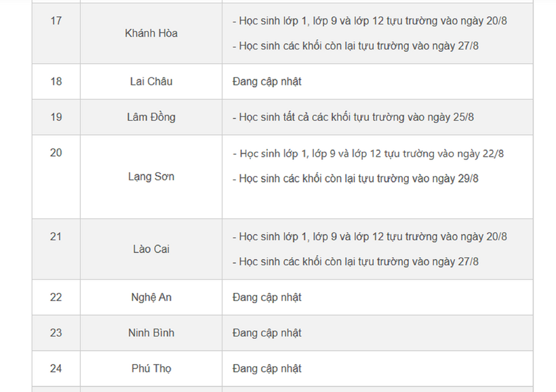
Task: Select the Nghệ An province name
Action: [151, 297]
